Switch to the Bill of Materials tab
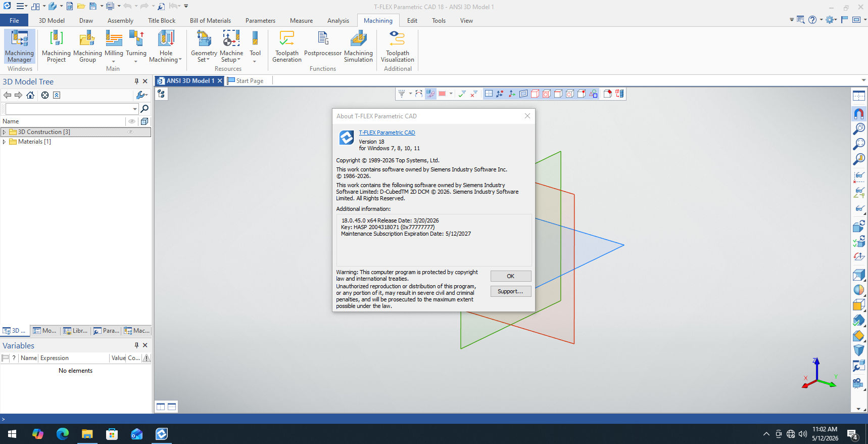Screen dimensions: 868x444 click(x=210, y=21)
